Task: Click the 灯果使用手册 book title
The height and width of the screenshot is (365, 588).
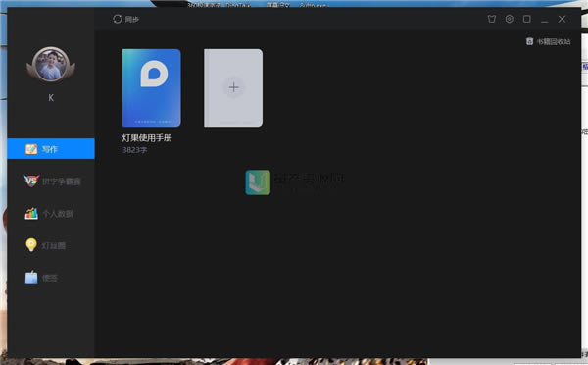Action: [x=147, y=137]
